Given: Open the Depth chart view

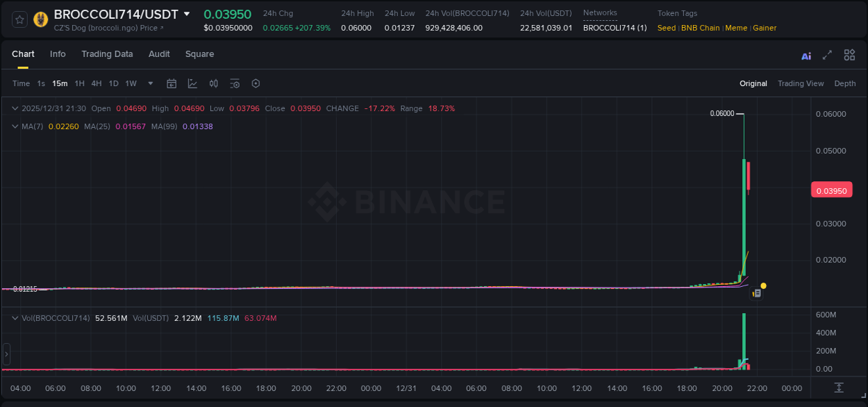Looking at the screenshot, I should (844, 83).
